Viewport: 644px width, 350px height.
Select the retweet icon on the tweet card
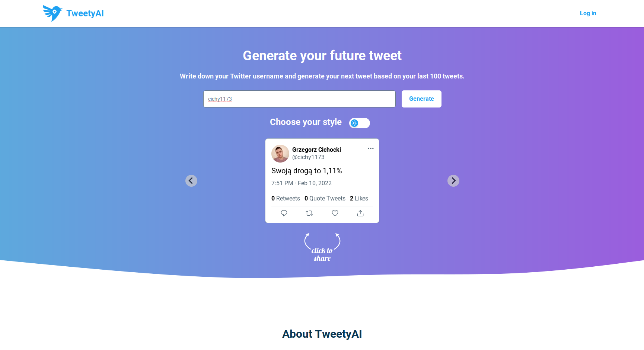pos(309,213)
